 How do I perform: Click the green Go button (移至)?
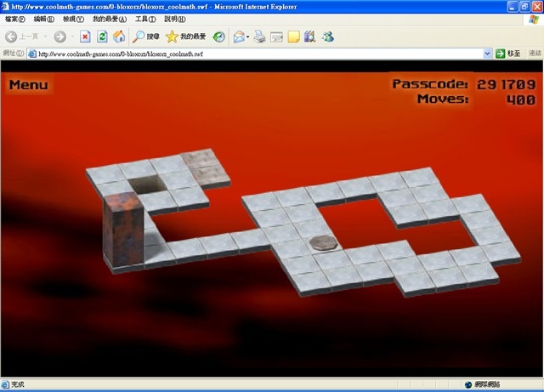(508, 54)
